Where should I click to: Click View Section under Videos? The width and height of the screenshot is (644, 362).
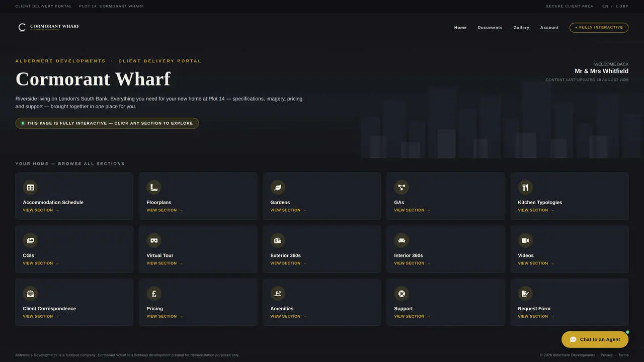click(x=536, y=263)
